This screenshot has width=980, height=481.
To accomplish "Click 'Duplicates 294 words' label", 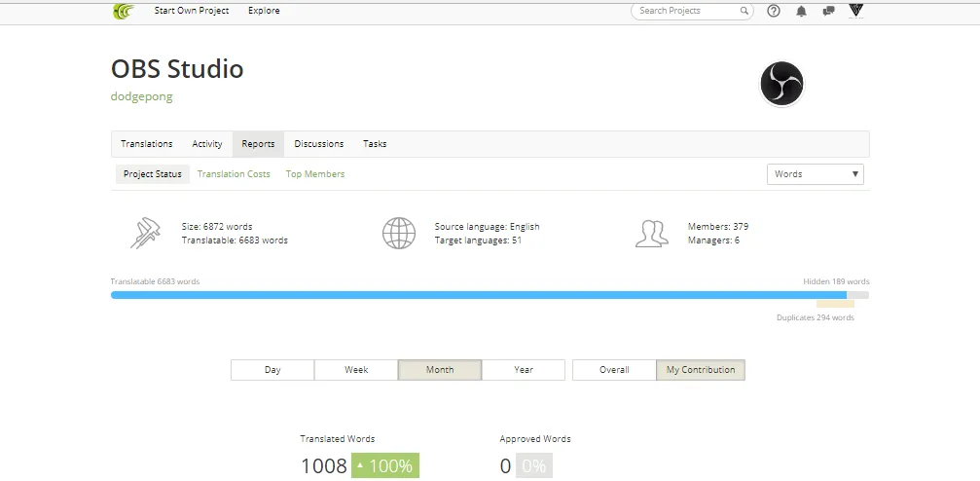I will pyautogui.click(x=816, y=317).
